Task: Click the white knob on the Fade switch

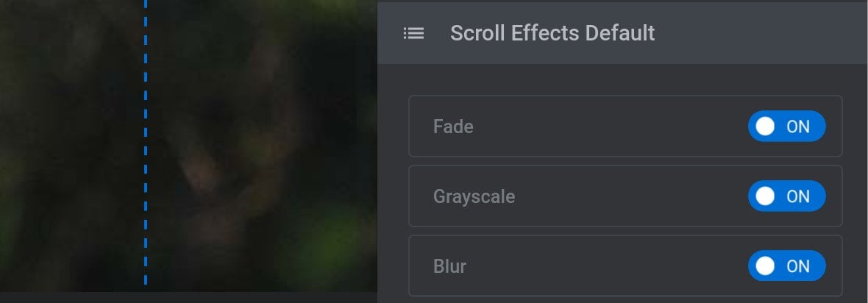Action: (x=765, y=126)
